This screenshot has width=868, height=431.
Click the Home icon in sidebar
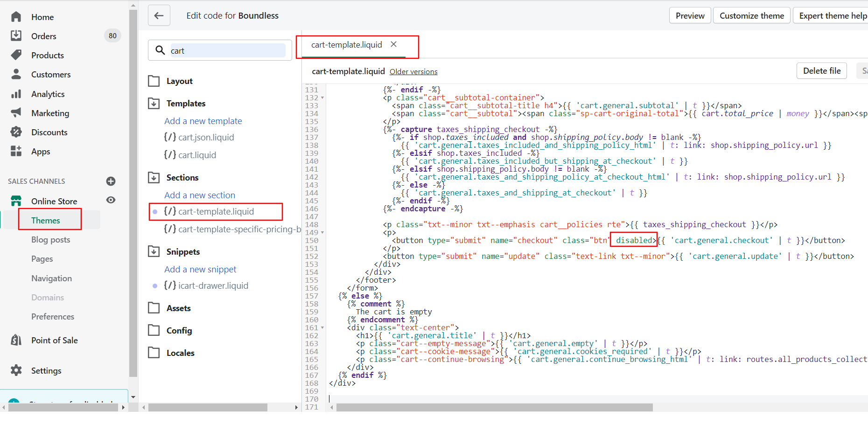tap(16, 17)
